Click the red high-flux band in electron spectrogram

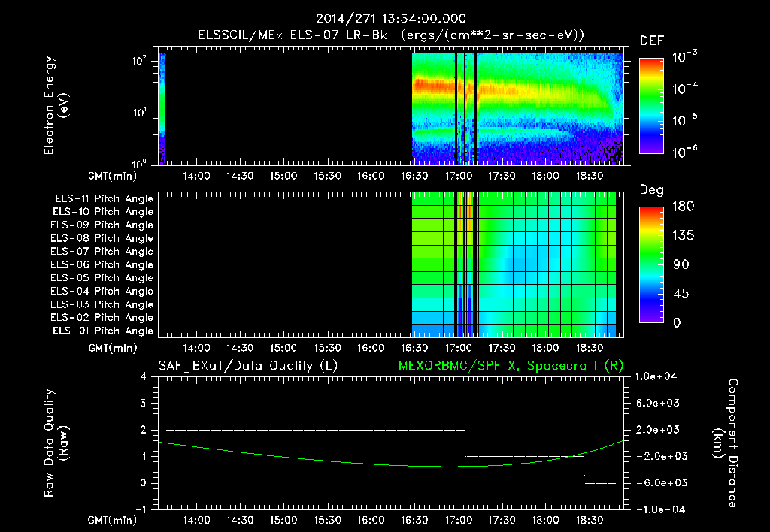click(x=434, y=87)
